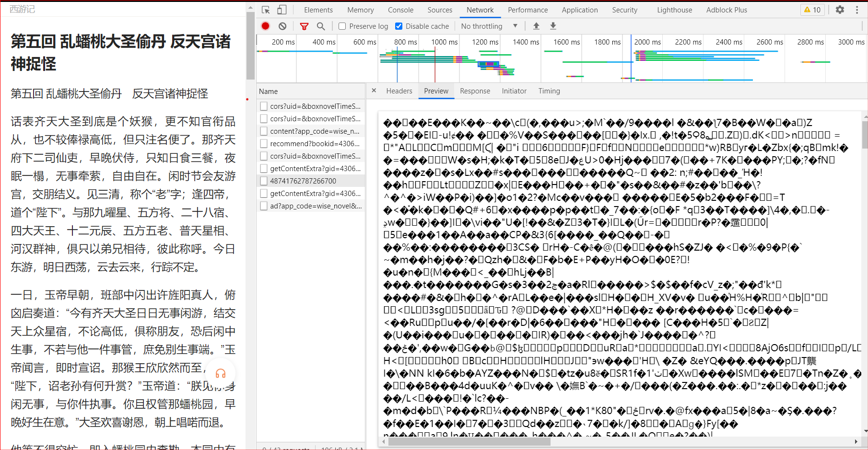Screen dimensions: 868x450
Task: Open the Application tab
Action: [x=580, y=10]
